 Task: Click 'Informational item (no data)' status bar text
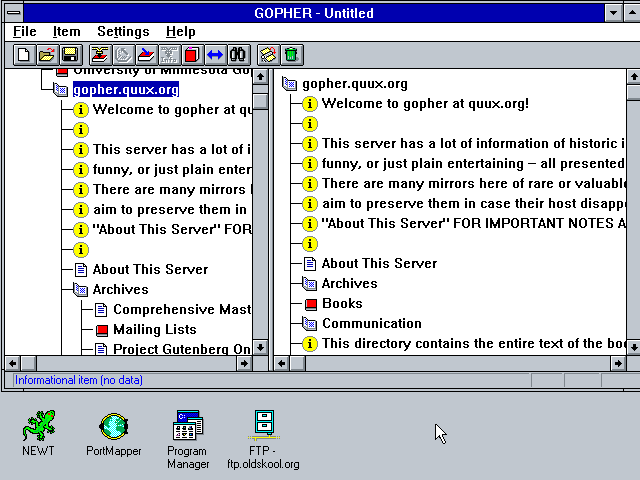coord(79,380)
